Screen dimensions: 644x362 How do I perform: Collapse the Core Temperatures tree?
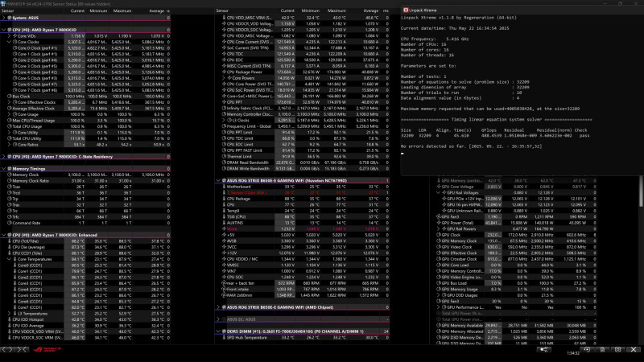(x=9, y=259)
